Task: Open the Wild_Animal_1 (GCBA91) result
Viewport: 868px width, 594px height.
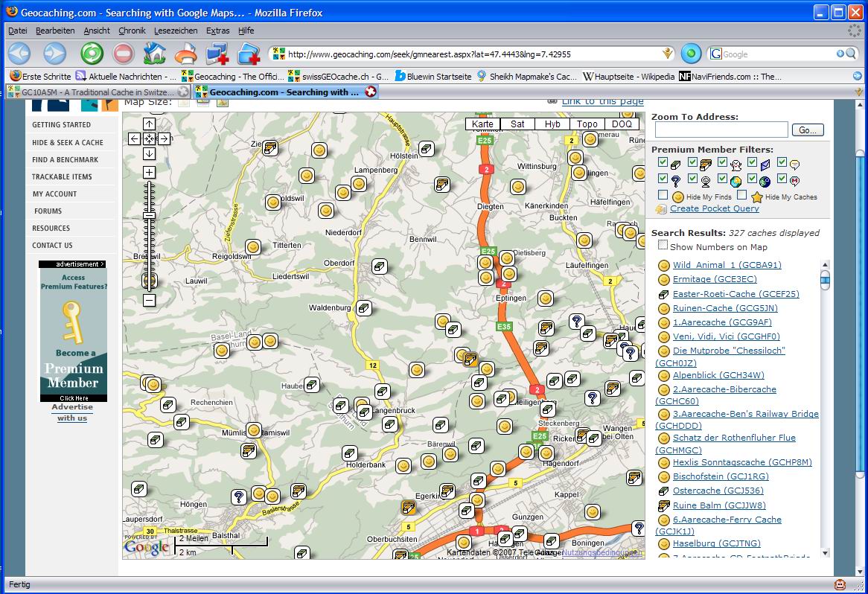Action: click(x=727, y=265)
